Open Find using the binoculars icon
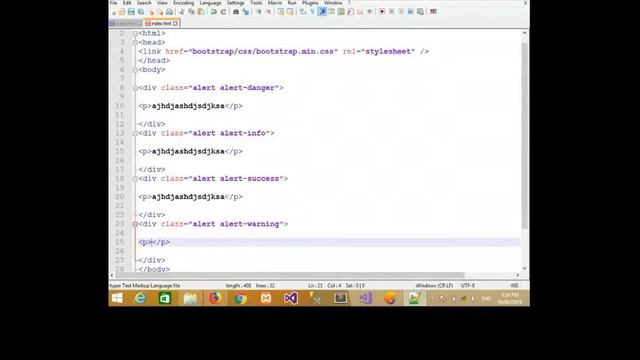The width and height of the screenshot is (640, 360). pyautogui.click(x=236, y=12)
